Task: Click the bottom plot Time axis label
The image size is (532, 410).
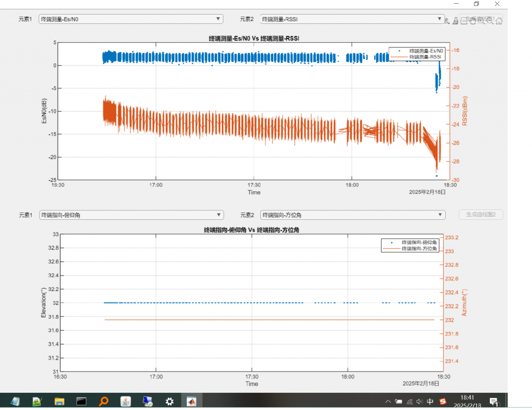Action: point(252,384)
